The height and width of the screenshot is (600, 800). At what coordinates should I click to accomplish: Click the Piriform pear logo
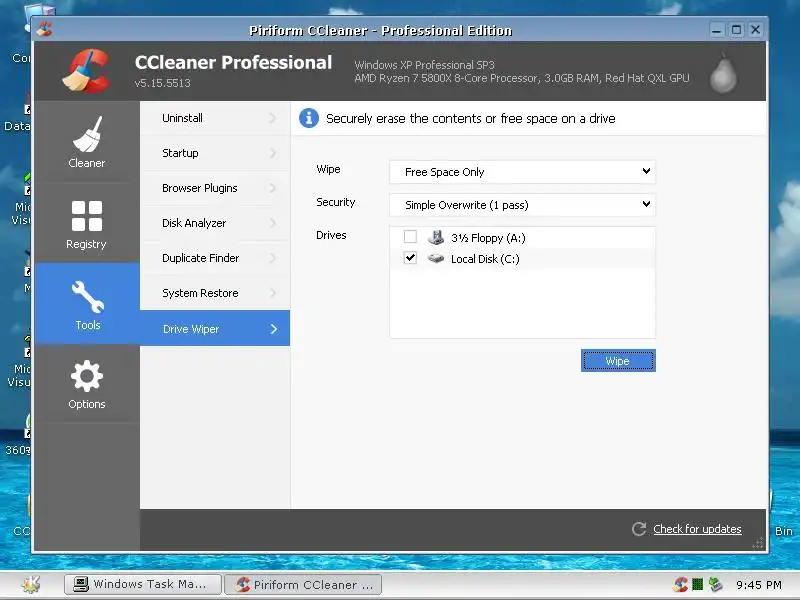723,73
